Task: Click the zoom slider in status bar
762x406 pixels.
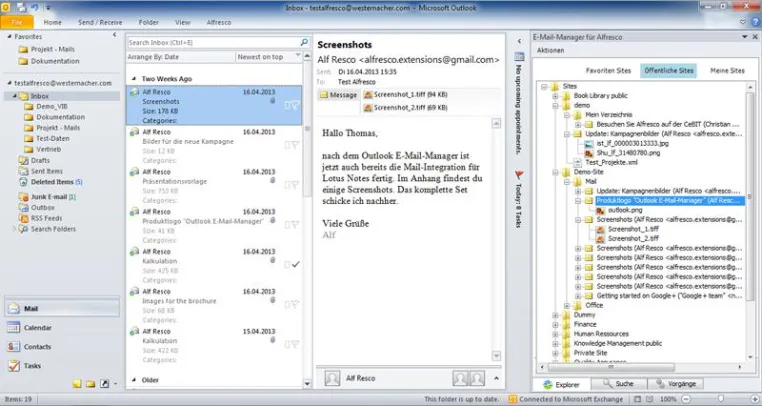Action: point(720,399)
